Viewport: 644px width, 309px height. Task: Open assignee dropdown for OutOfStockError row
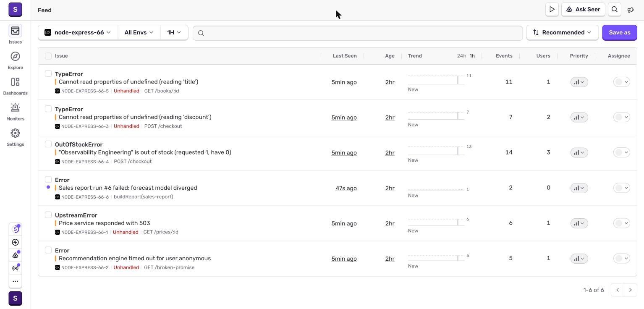pos(622,152)
